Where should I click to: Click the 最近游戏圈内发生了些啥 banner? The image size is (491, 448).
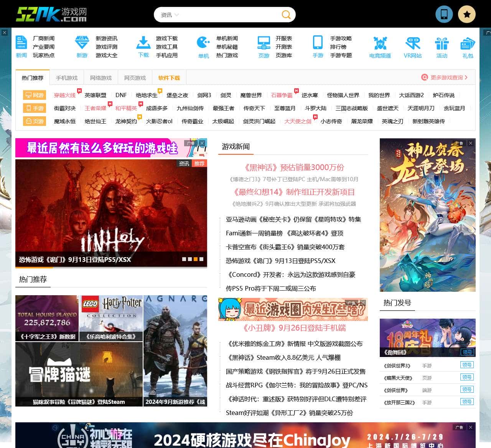[x=293, y=309]
